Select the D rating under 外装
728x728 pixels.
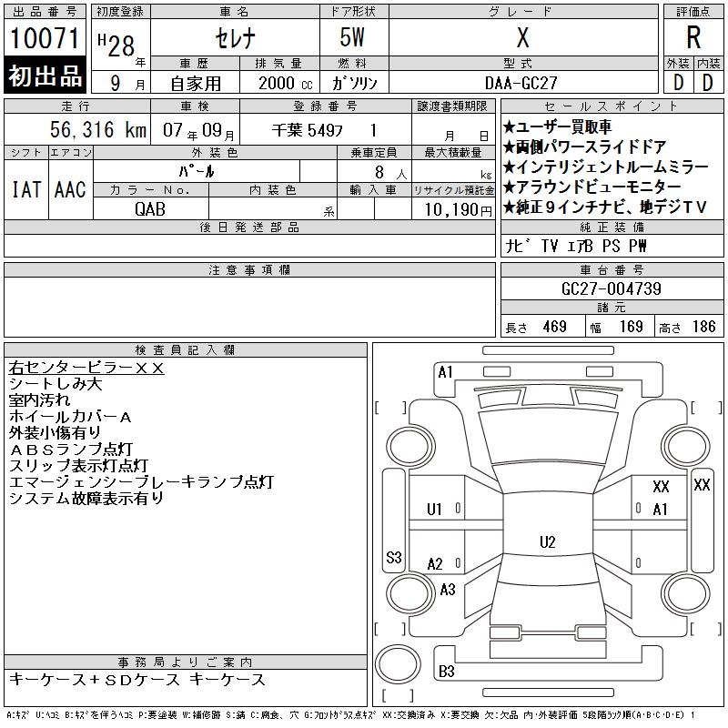pyautogui.click(x=678, y=83)
